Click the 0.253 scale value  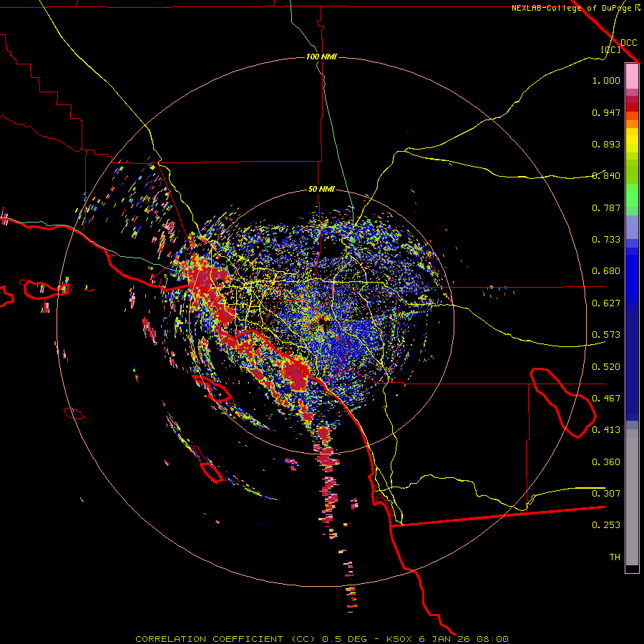click(x=606, y=525)
